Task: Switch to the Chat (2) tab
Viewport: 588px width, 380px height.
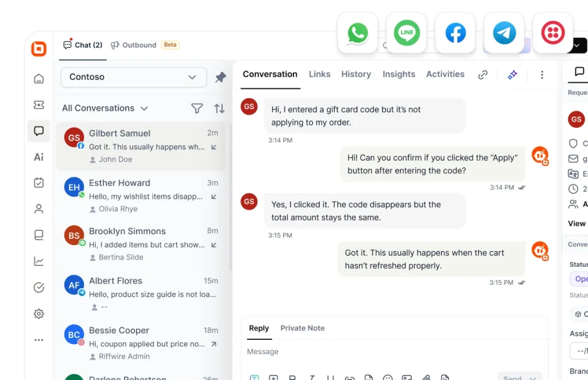Action: [x=83, y=45]
